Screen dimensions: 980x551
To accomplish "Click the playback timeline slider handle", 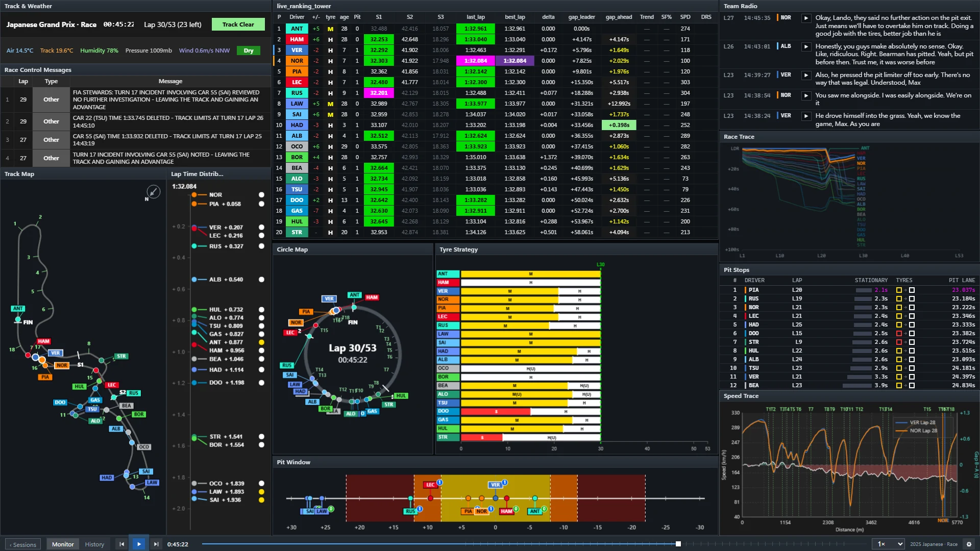I will [x=678, y=544].
